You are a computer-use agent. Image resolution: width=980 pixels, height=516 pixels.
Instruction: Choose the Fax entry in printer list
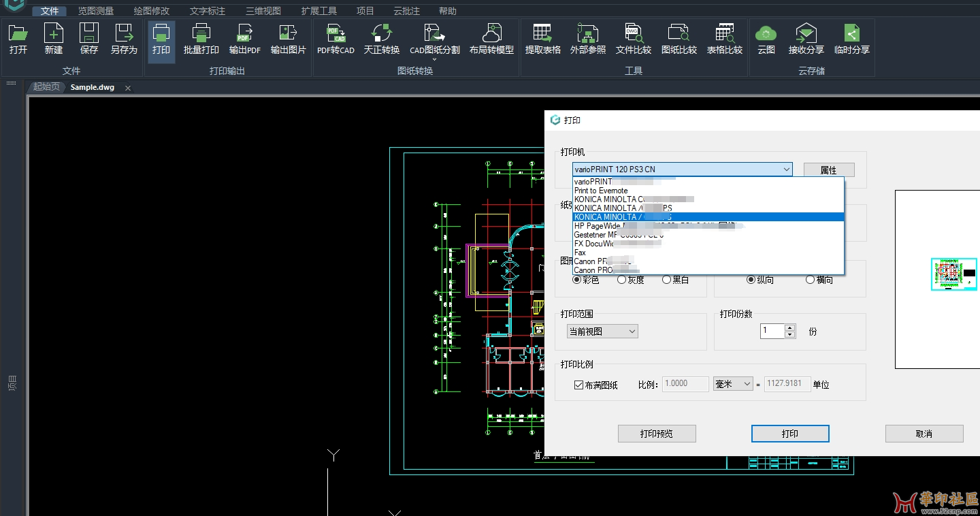click(x=708, y=253)
